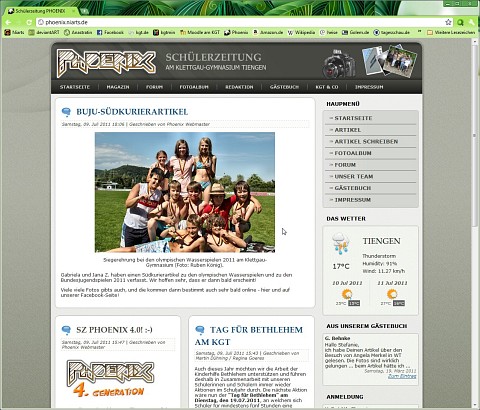Open the Amazon.de bookmark

tap(268, 32)
